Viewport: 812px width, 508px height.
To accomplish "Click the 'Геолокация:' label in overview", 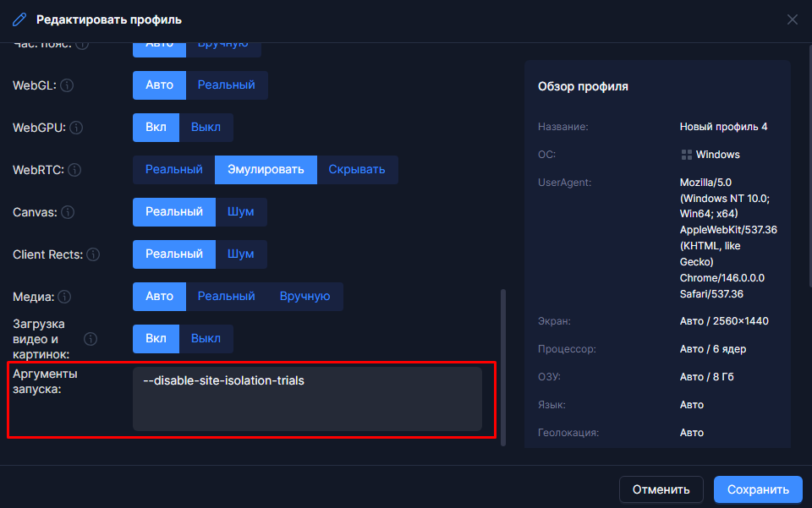I will (568, 433).
